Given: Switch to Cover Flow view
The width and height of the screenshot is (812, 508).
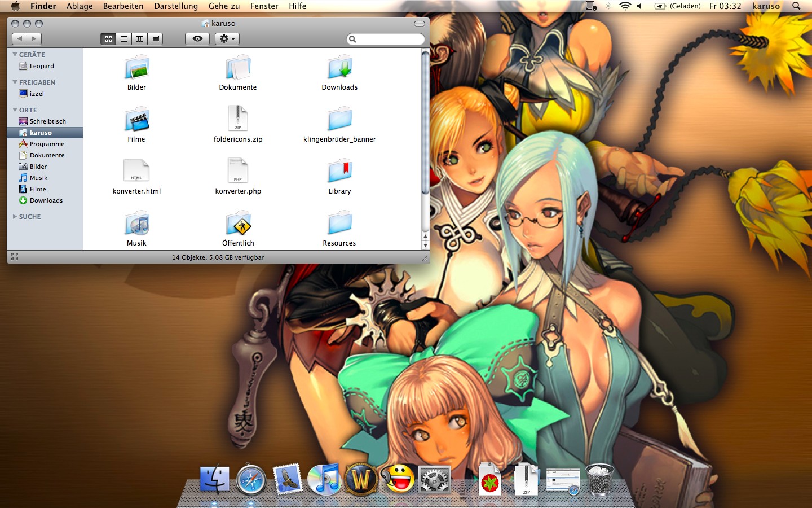Looking at the screenshot, I should (155, 38).
